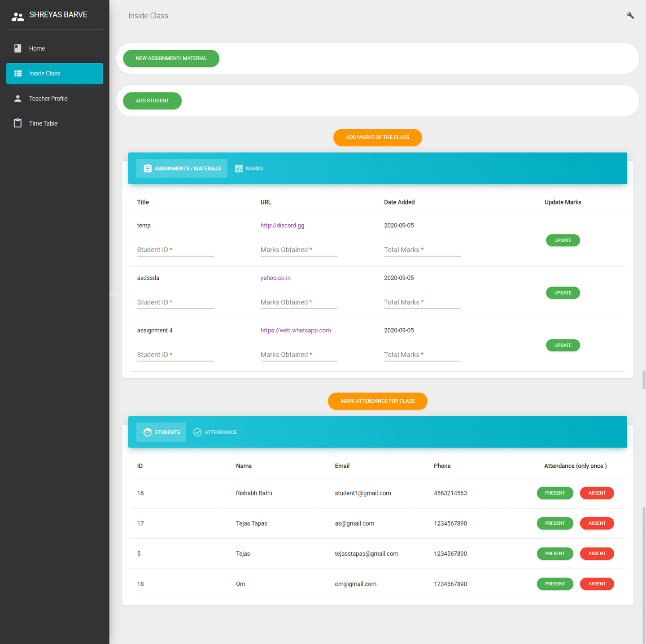Image resolution: width=646 pixels, height=644 pixels.
Task: Mark Tejas Tapas as present
Action: (555, 523)
